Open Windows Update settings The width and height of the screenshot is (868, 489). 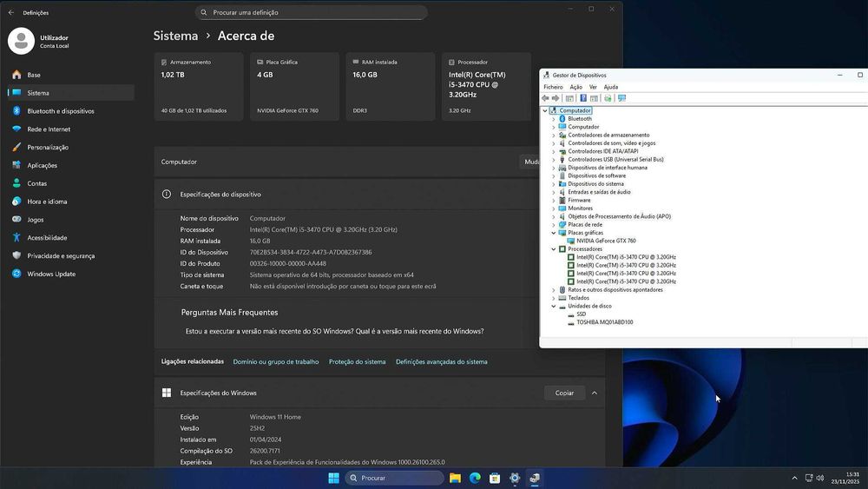[x=71, y=274]
